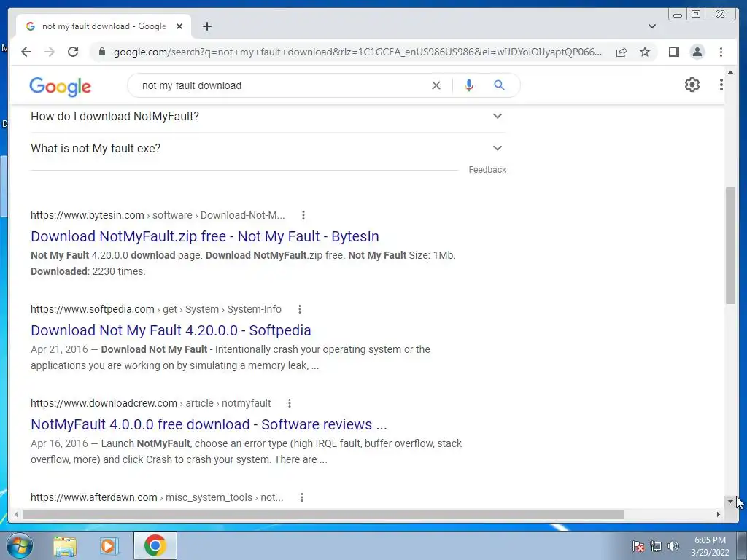747x560 pixels.
Task: Click the horizontal scrollbar left arrow
Action: [x=16, y=514]
